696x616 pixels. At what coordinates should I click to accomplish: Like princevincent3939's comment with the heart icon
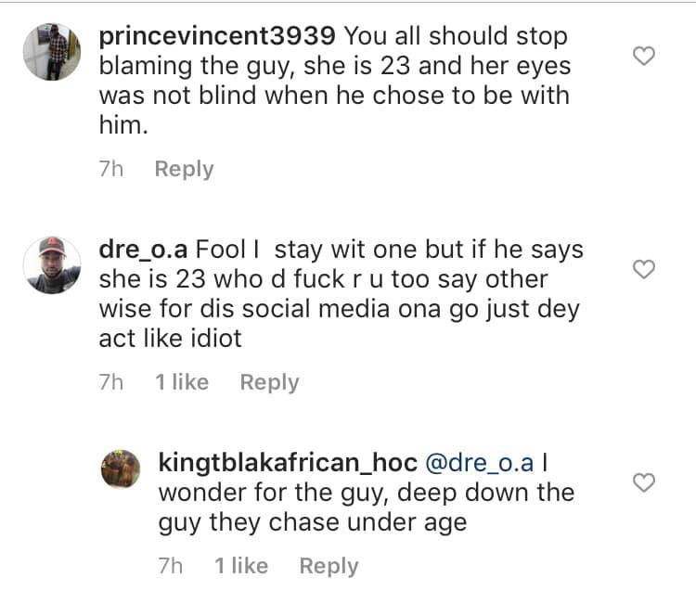click(643, 57)
